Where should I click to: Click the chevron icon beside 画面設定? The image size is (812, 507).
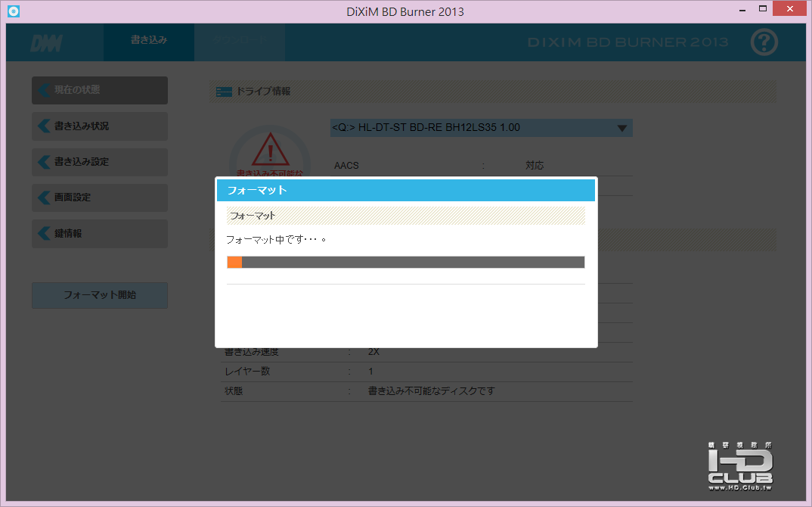point(44,198)
